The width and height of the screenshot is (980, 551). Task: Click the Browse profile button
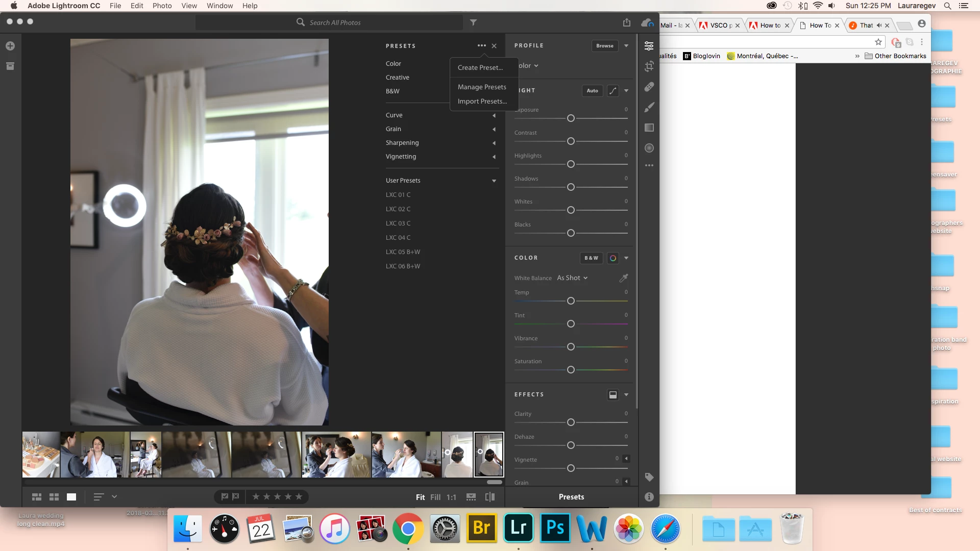pos(605,46)
